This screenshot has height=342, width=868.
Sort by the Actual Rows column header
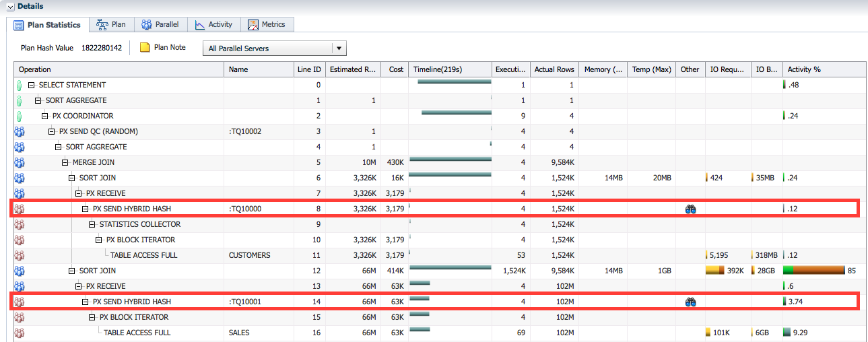tap(554, 69)
